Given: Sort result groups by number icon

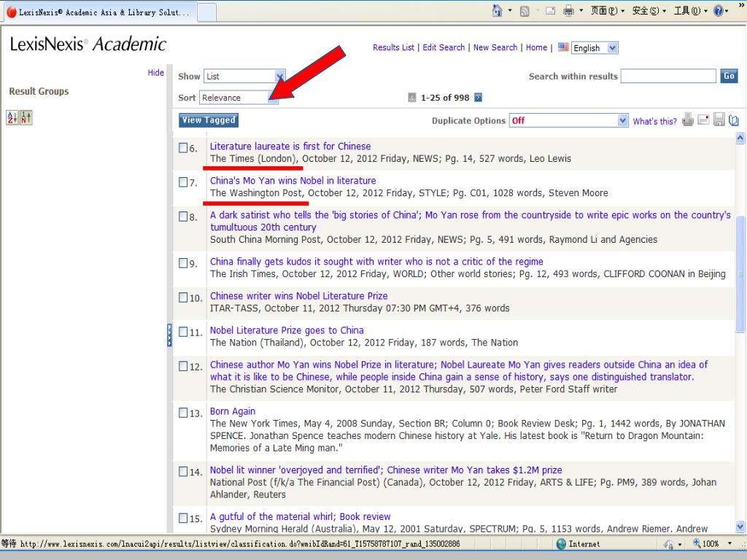Looking at the screenshot, I should pos(26,117).
